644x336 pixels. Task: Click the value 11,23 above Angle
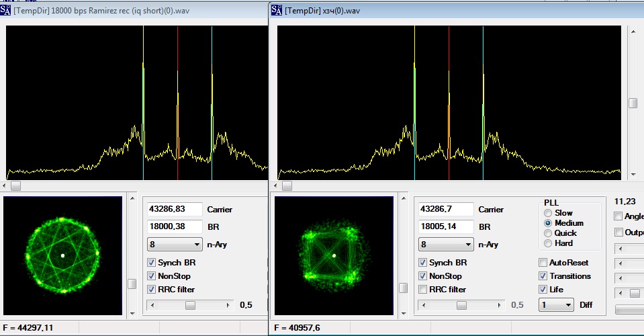pyautogui.click(x=625, y=202)
